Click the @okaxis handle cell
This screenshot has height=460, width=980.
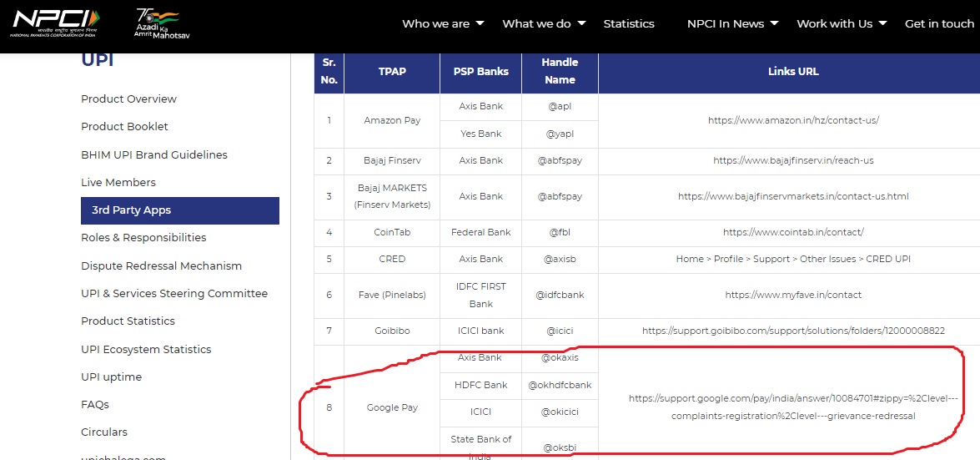click(560, 358)
